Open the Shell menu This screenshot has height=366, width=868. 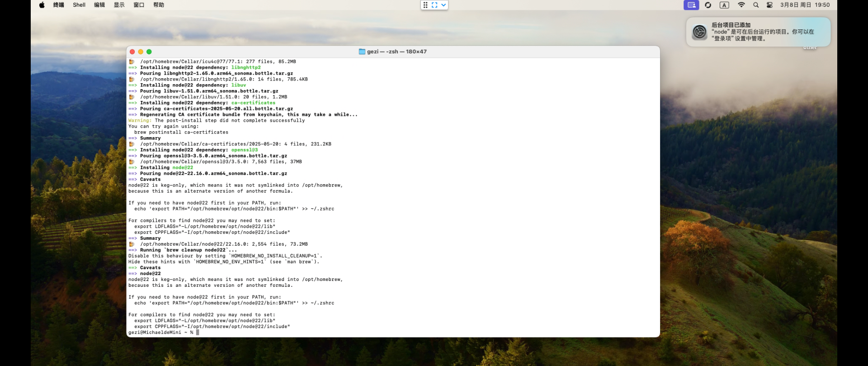[x=79, y=5]
